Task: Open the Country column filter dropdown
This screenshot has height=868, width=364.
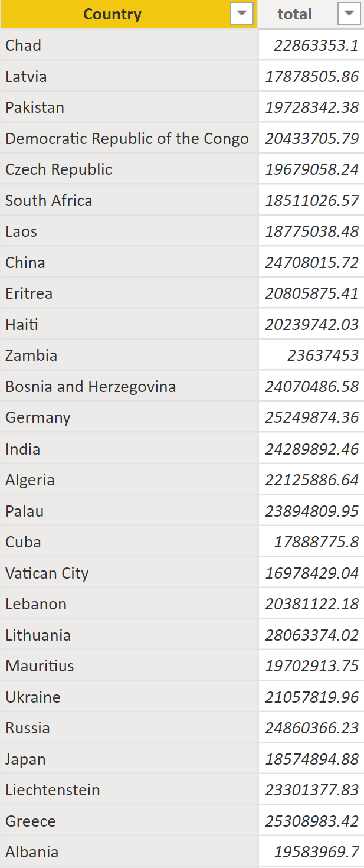Action: 241,14
